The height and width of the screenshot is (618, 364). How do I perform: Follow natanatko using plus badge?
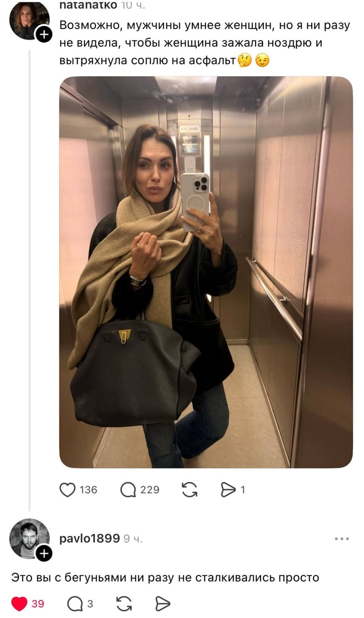(x=44, y=35)
